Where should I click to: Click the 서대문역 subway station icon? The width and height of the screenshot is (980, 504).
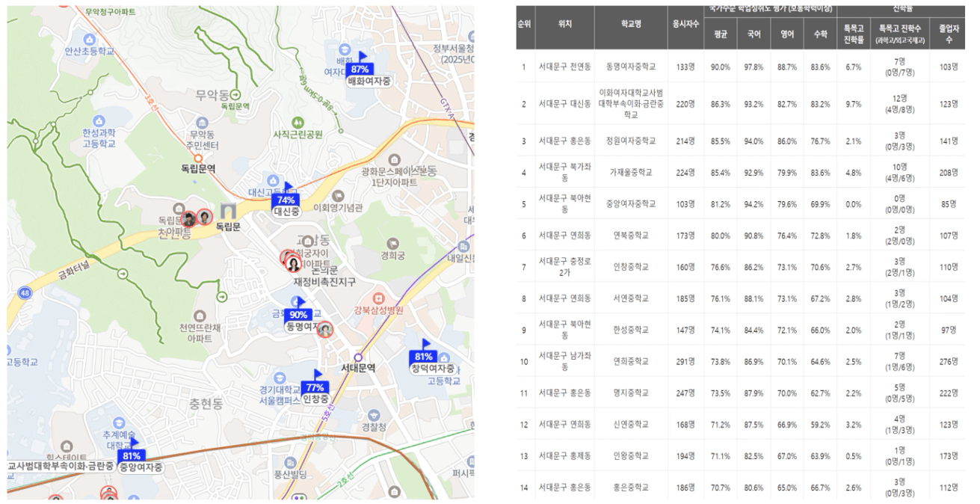tap(358, 357)
